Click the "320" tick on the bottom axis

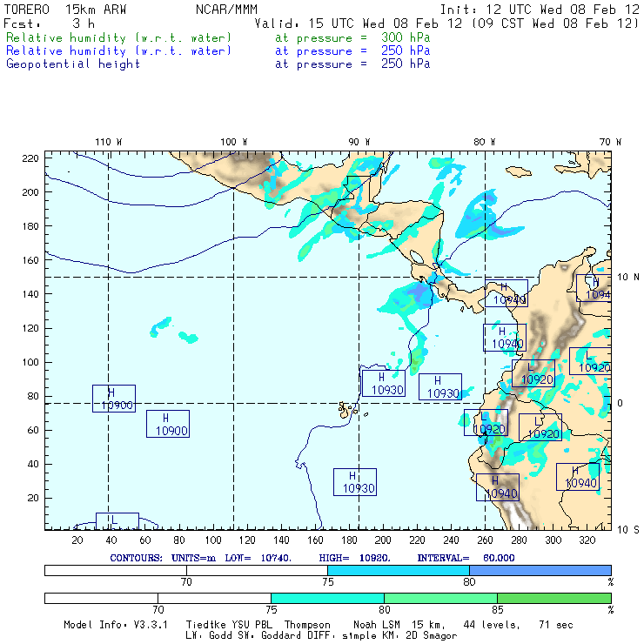(587, 540)
